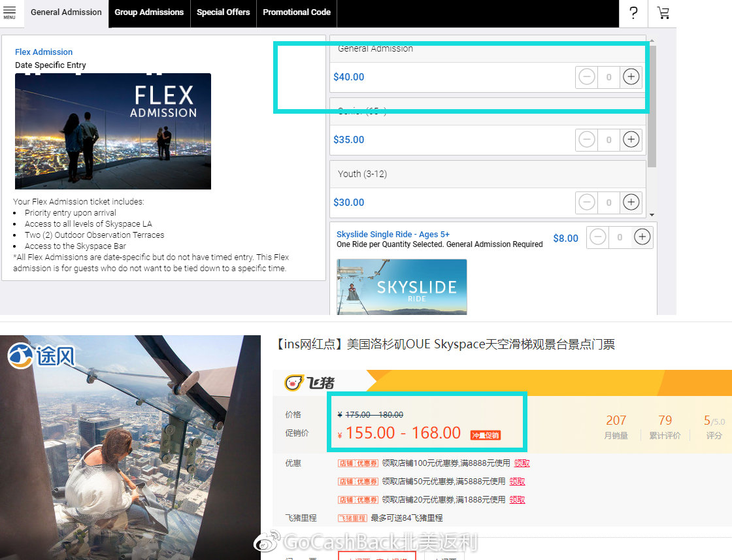Click the ticket list scrollbar down arrow
This screenshot has width=732, height=560.
point(652,215)
